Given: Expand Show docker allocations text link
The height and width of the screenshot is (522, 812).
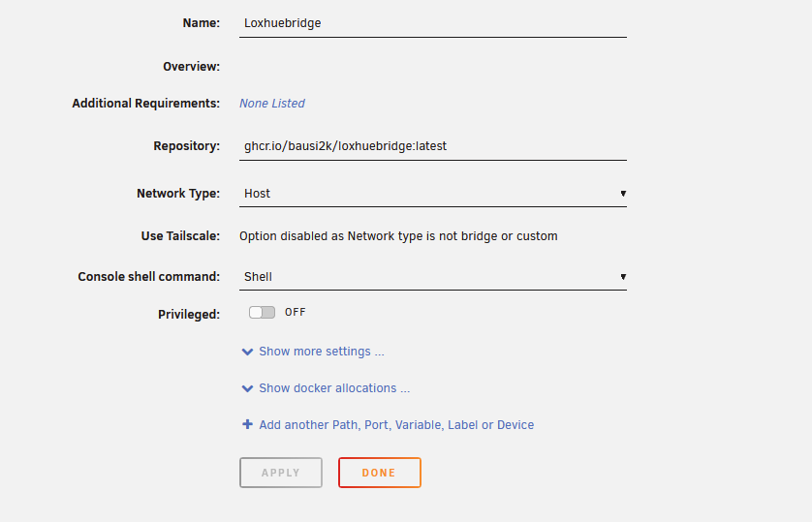Looking at the screenshot, I should [334, 388].
